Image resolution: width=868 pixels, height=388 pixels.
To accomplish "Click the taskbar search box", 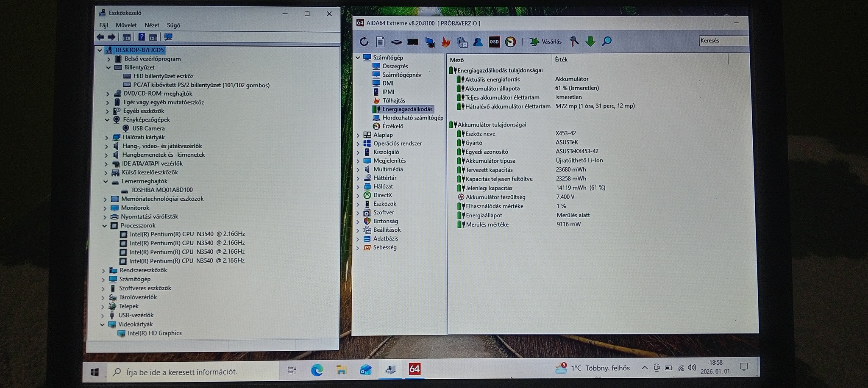I will click(194, 371).
